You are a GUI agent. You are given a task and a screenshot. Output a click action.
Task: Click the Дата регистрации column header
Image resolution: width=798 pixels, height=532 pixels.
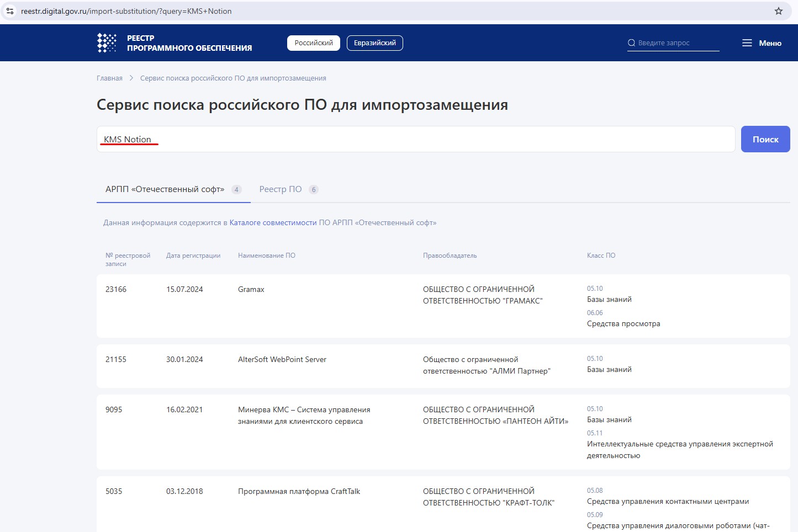point(193,256)
